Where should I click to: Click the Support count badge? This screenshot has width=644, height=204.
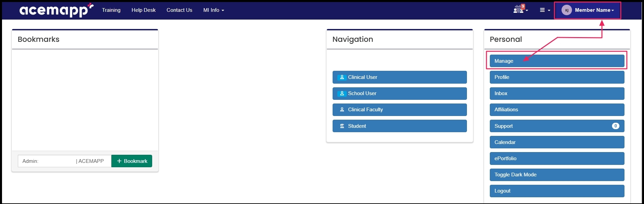(615, 126)
